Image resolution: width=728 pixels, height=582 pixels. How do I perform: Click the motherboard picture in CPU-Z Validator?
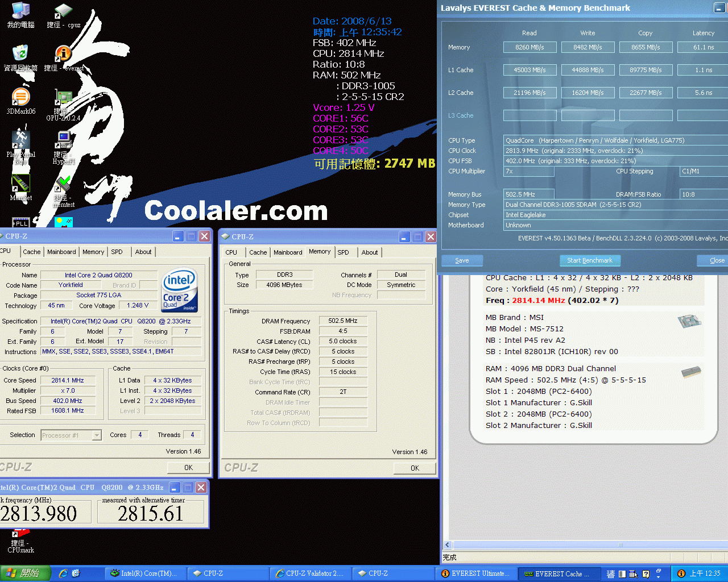[689, 322]
